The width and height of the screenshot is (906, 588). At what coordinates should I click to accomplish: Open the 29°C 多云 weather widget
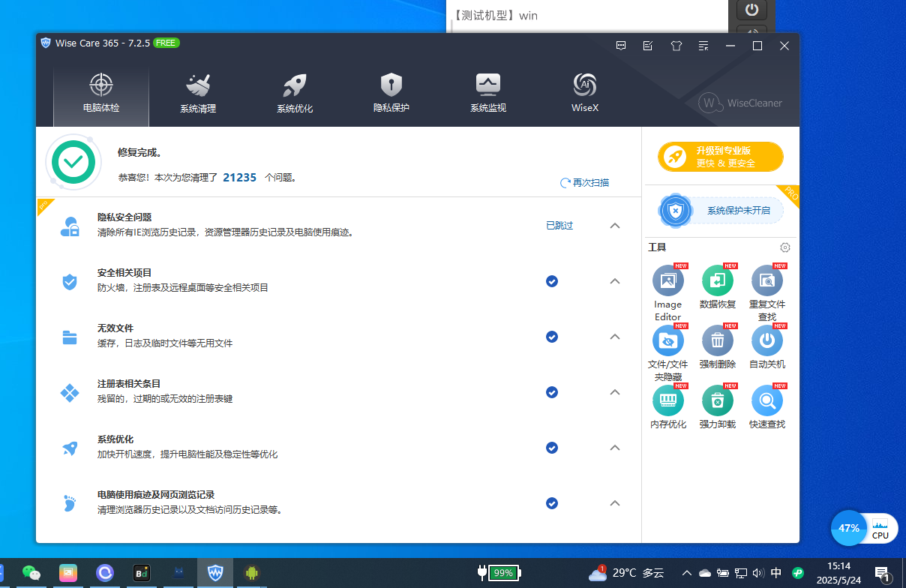[626, 573]
